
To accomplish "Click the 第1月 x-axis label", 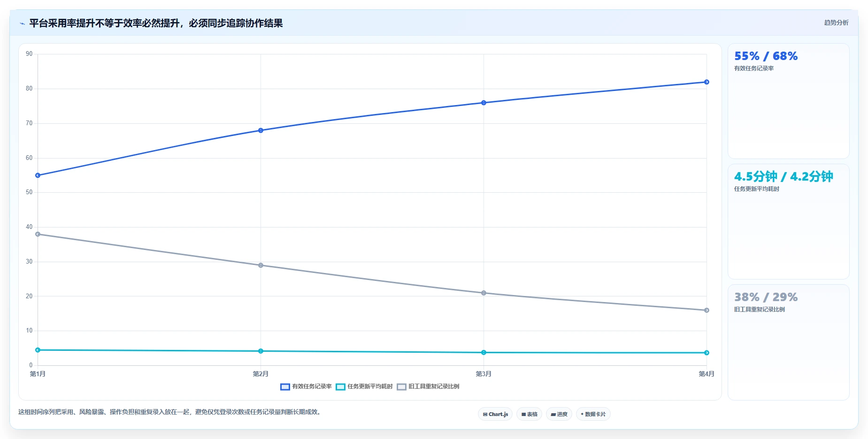I will [38, 374].
